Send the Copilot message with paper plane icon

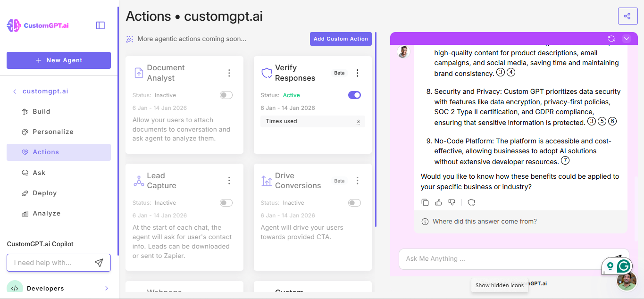tap(99, 263)
